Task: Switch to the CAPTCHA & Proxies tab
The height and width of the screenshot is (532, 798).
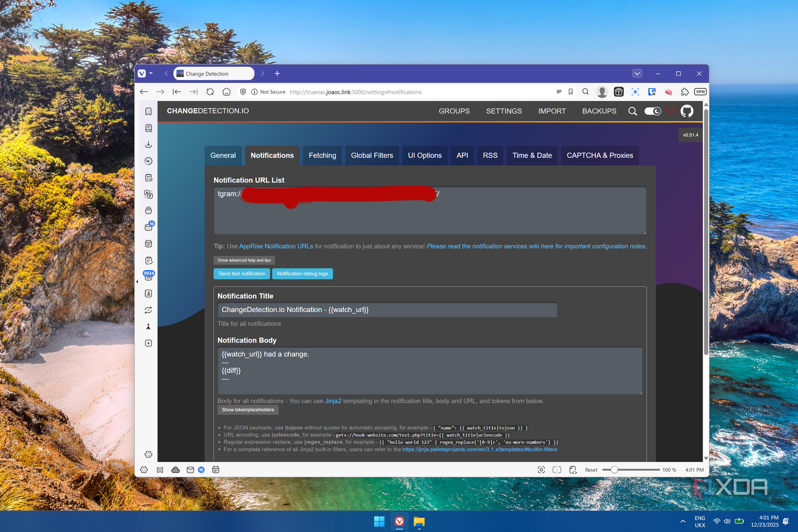Action: click(x=600, y=156)
